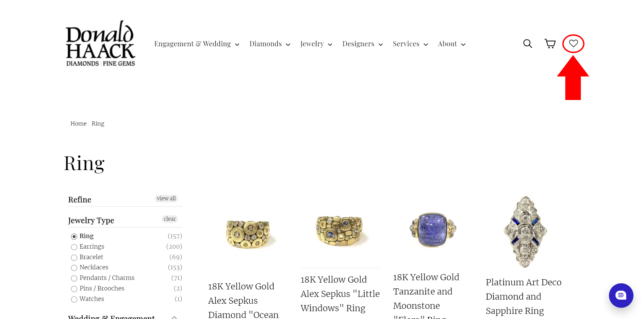The width and height of the screenshot is (644, 319).
Task: Open the search magnifier icon
Action: point(527,44)
